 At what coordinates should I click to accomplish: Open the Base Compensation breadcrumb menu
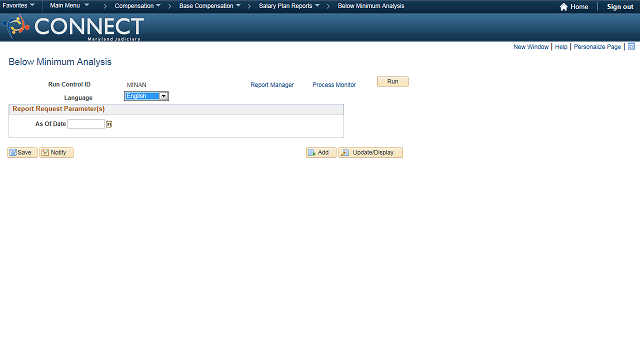210,6
